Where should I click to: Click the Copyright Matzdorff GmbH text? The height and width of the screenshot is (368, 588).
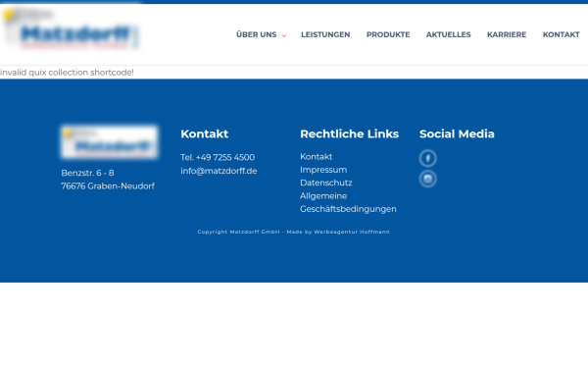(x=238, y=232)
